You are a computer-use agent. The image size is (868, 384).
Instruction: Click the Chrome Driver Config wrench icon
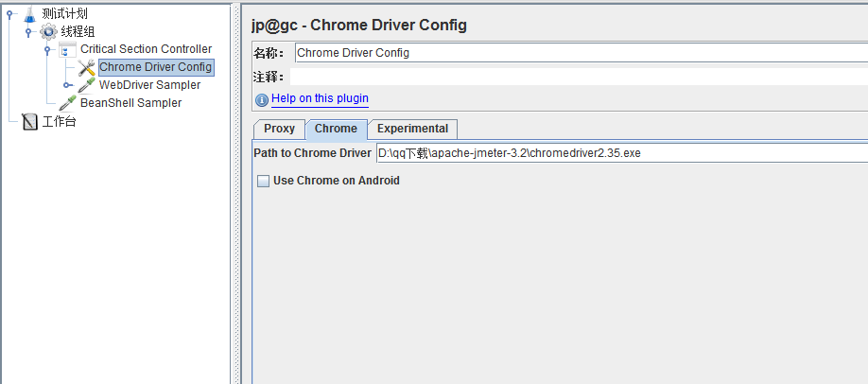pos(87,67)
